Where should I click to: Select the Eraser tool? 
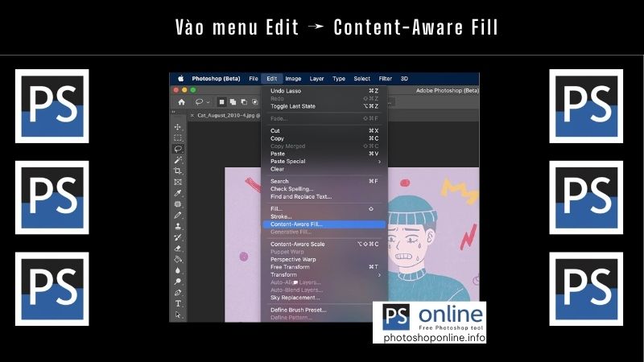click(x=178, y=249)
